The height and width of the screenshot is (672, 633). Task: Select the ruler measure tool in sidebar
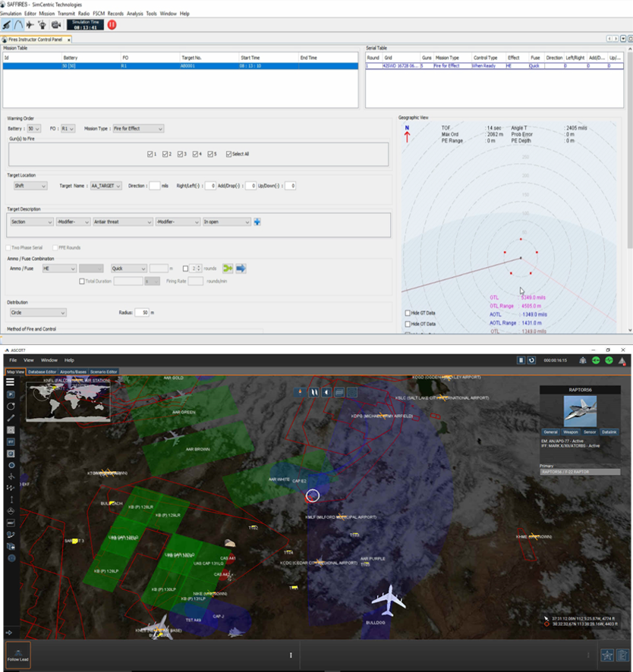pyautogui.click(x=11, y=418)
